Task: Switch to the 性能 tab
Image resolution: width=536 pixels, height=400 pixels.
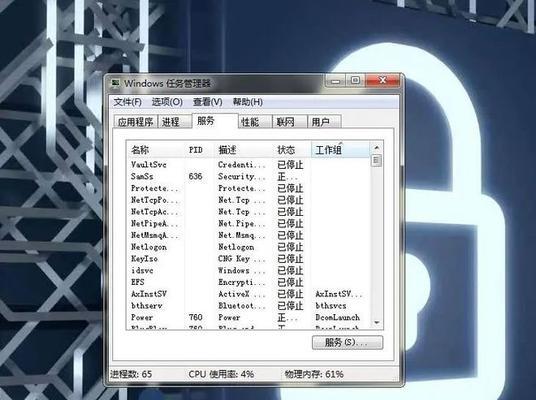Action: pyautogui.click(x=255, y=122)
